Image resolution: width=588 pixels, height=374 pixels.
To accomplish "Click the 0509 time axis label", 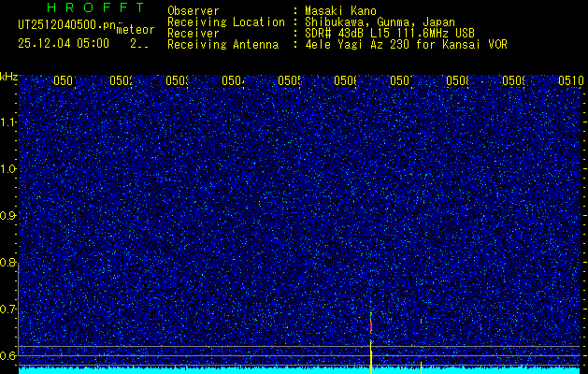I will click(513, 80).
